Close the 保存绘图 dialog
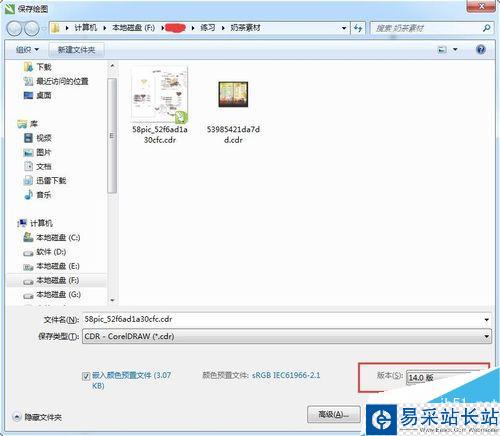500x436 pixels. pyautogui.click(x=481, y=6)
